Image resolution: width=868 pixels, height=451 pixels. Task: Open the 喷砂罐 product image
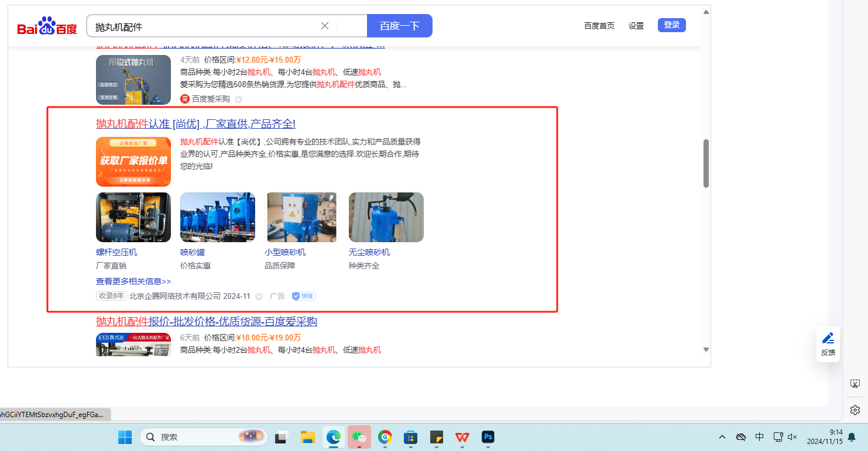point(218,217)
